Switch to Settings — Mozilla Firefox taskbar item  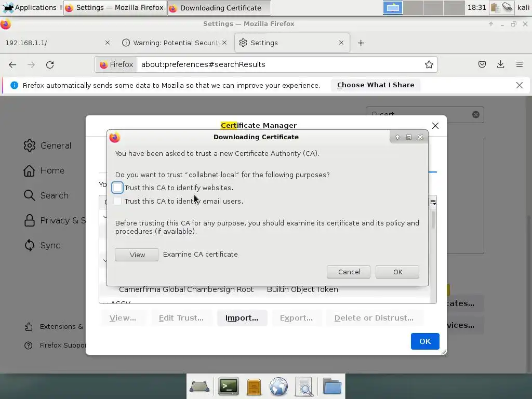(x=115, y=7)
